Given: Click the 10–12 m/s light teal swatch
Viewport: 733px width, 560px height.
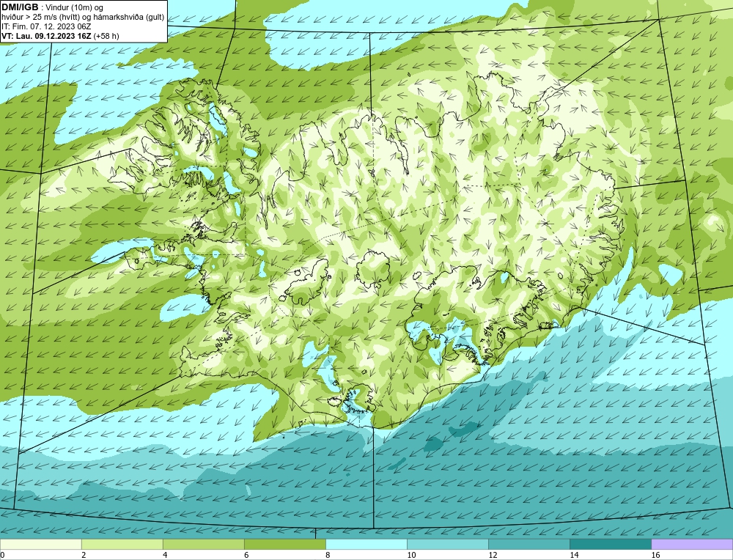Looking at the screenshot, I should [447, 544].
